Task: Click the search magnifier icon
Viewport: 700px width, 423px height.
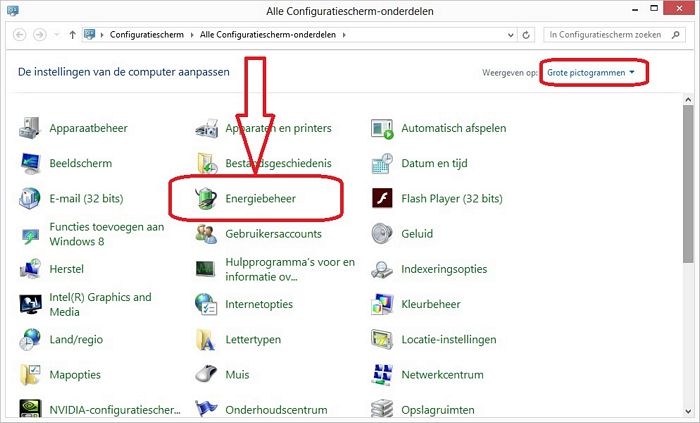Action: 675,35
